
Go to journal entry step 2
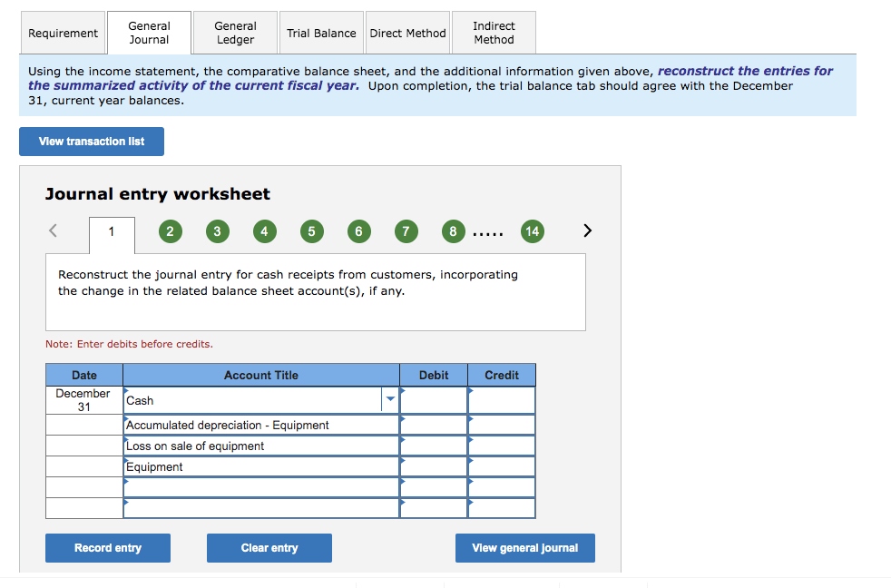coord(170,231)
